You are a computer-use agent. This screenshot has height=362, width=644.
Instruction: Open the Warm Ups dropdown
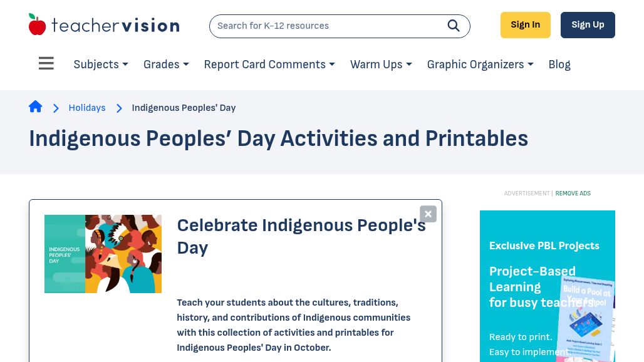(x=381, y=65)
